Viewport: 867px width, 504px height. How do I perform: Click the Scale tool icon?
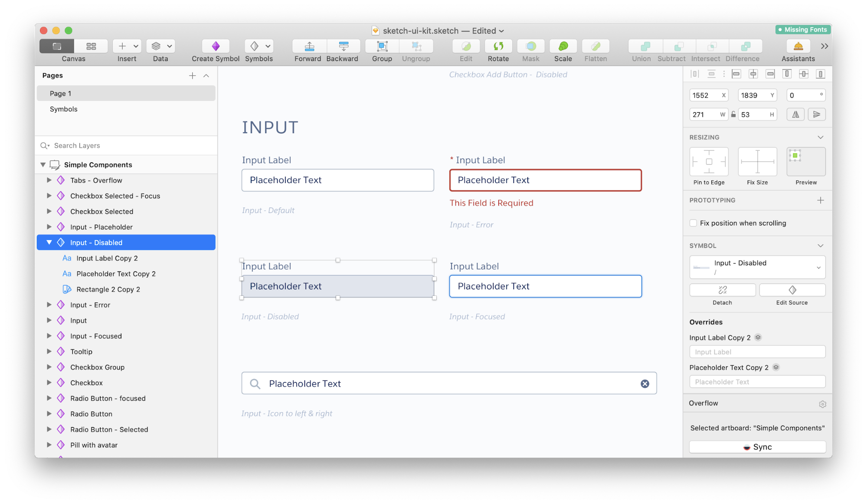click(563, 46)
